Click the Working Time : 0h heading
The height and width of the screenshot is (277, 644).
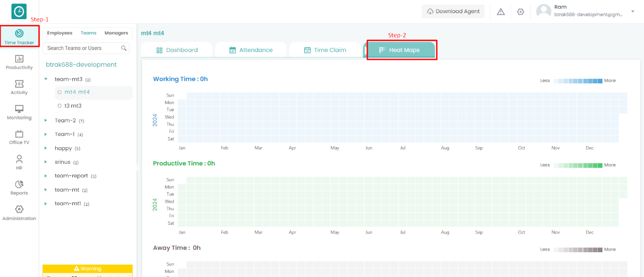180,79
